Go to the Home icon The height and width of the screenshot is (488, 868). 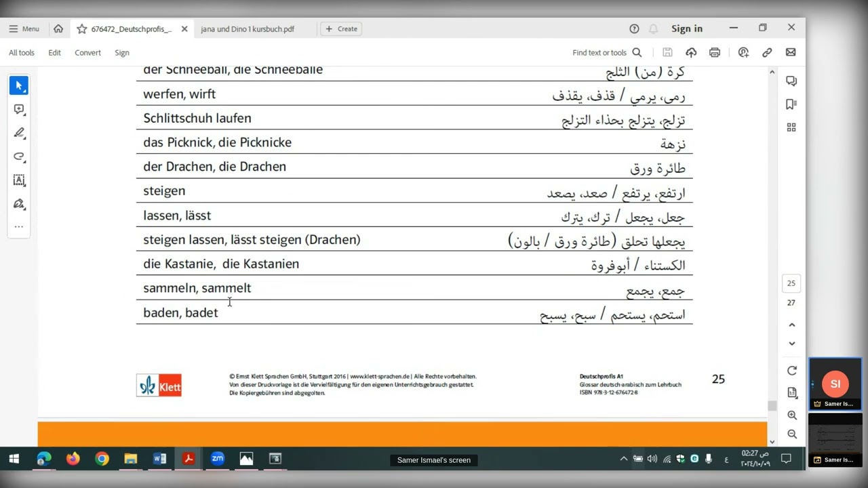[58, 29]
